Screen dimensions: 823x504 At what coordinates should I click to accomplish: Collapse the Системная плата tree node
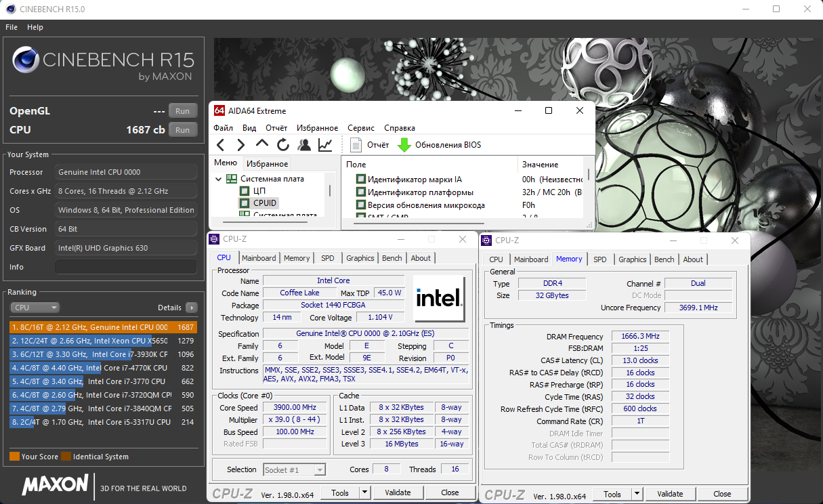(219, 179)
